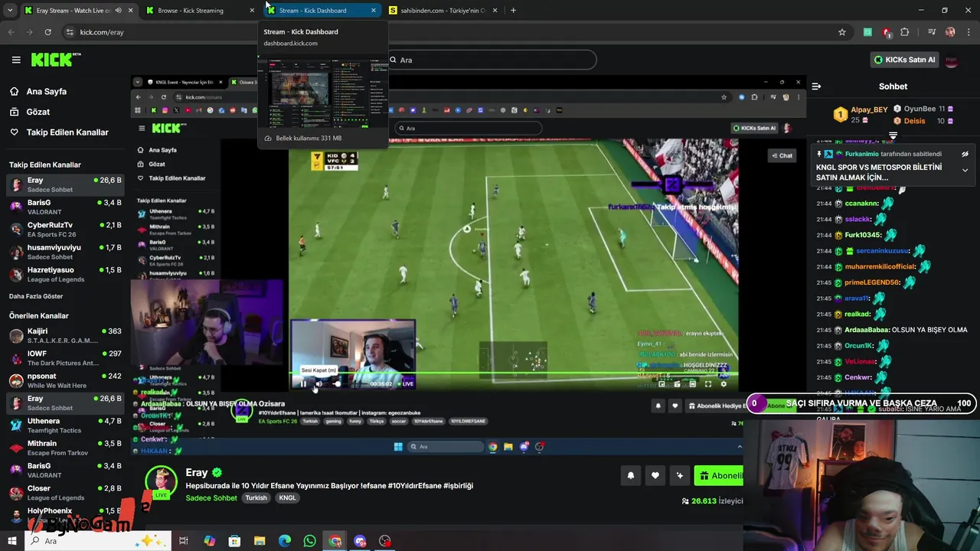Open Hazretiyasuo League of Legends channel
The image size is (980, 551).
[x=64, y=274]
